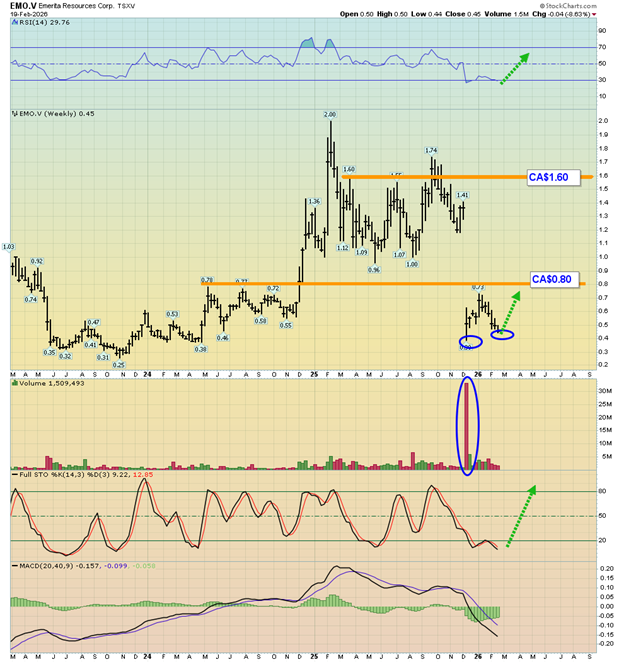
Task: Click the green arrow in Full STO panel
Action: pyautogui.click(x=520, y=516)
